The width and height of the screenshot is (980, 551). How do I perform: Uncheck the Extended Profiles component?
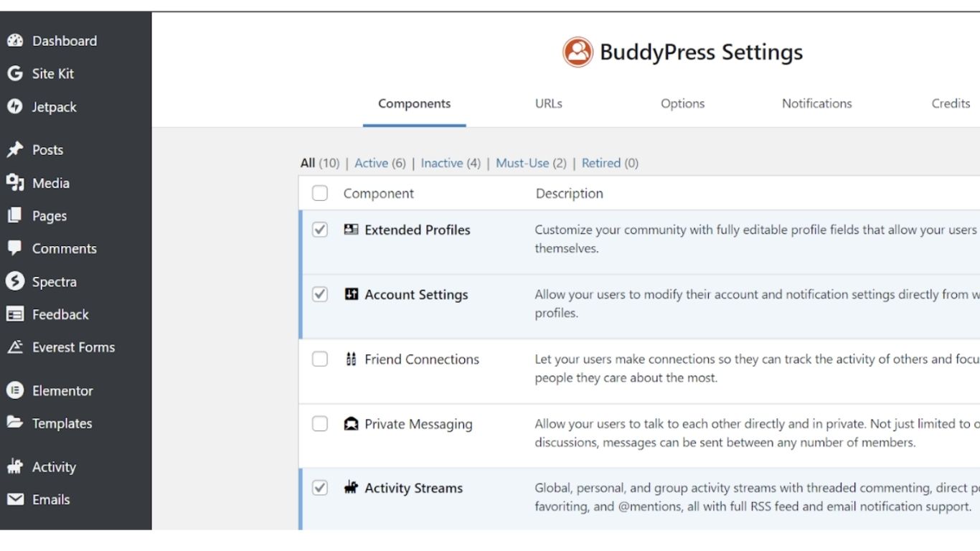point(320,230)
